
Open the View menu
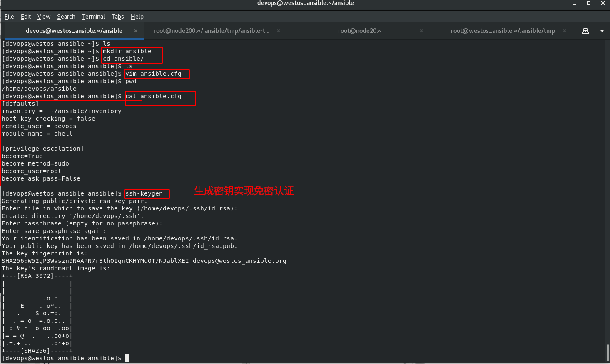click(44, 17)
